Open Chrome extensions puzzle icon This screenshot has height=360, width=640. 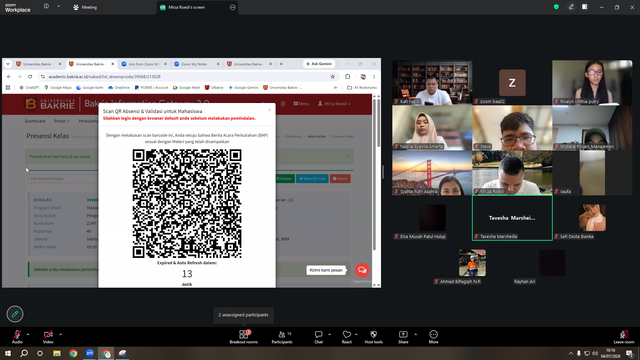click(x=347, y=77)
